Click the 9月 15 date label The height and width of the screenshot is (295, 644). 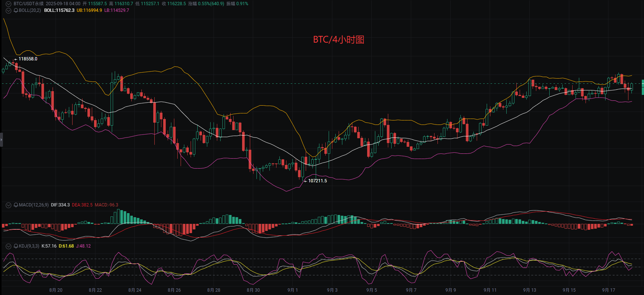[569, 290]
